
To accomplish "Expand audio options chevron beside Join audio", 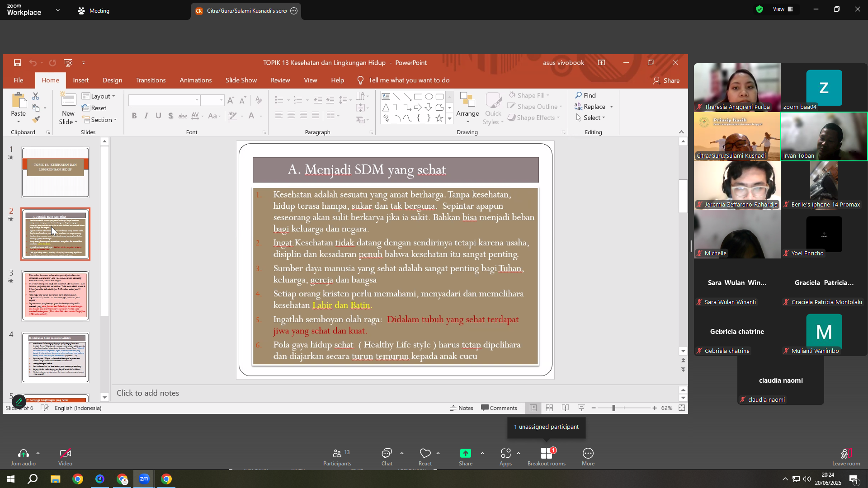I will tap(38, 453).
